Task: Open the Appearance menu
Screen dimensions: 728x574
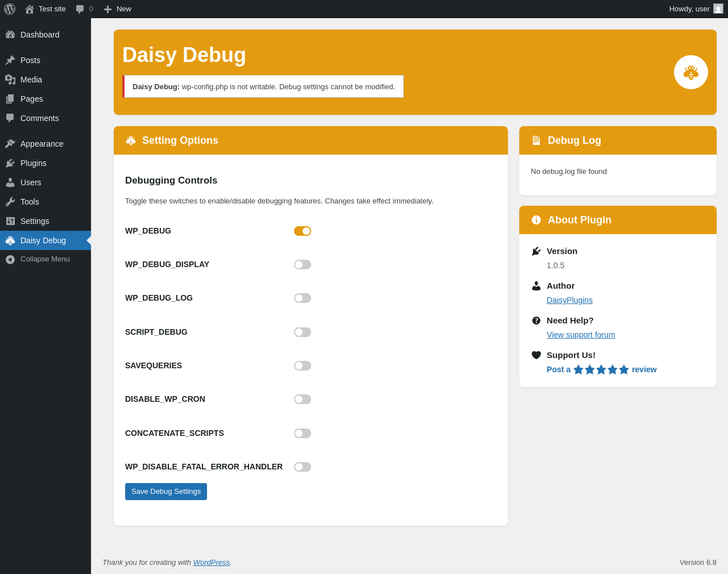Action: coord(45,144)
